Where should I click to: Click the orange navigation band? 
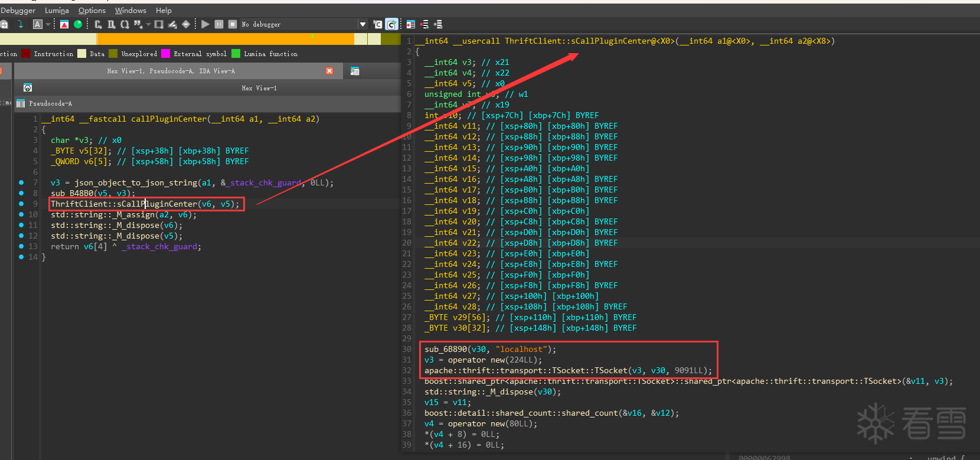225,39
